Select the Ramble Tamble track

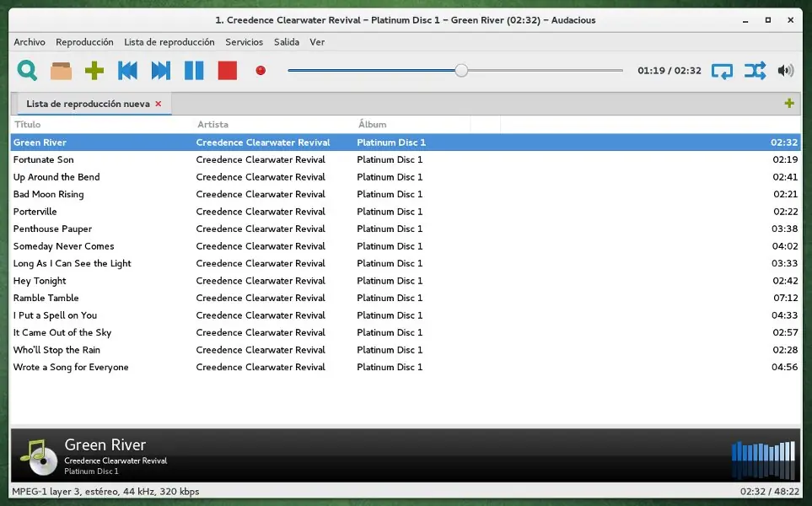click(x=406, y=298)
